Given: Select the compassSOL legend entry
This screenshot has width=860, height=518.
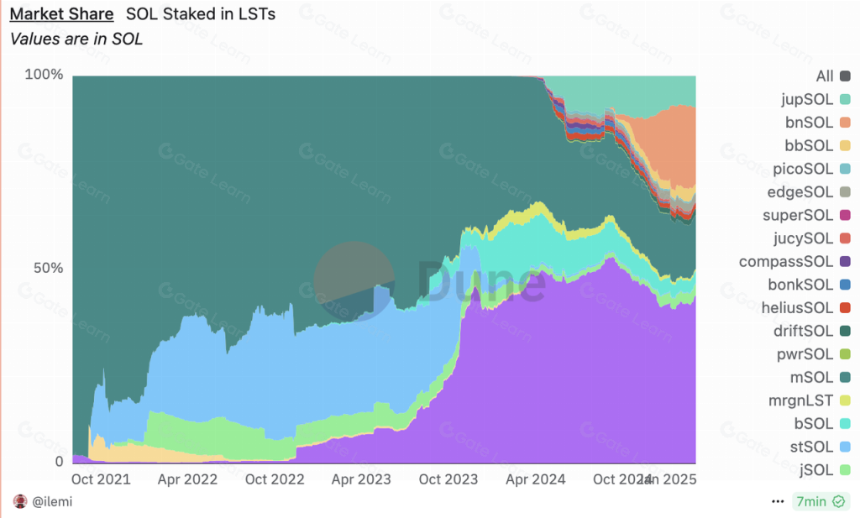Looking at the screenshot, I should (x=795, y=262).
